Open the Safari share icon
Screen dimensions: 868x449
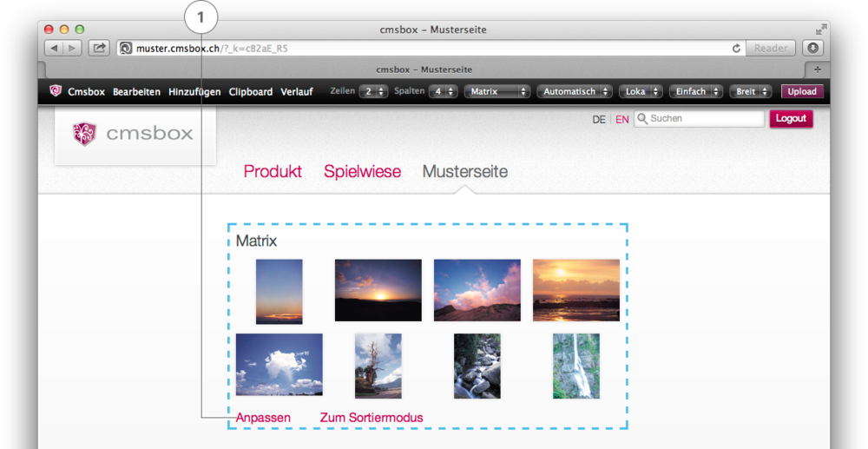[x=99, y=49]
